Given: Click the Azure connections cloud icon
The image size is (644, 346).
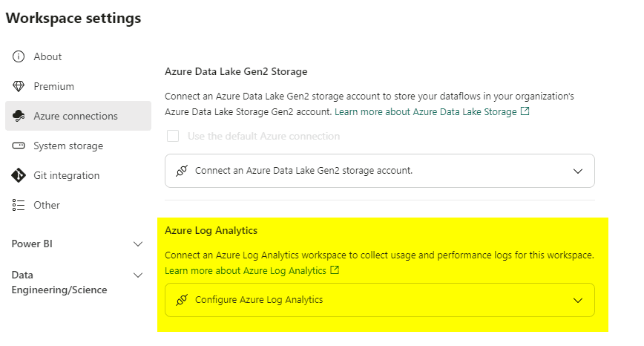Looking at the screenshot, I should [19, 116].
